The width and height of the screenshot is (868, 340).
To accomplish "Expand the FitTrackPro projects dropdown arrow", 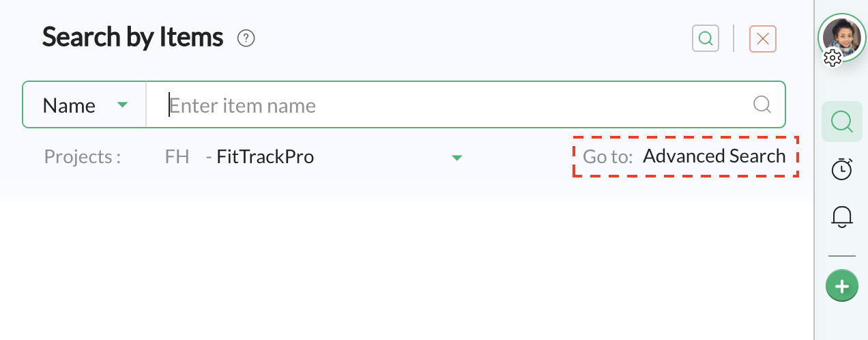I will [x=457, y=158].
